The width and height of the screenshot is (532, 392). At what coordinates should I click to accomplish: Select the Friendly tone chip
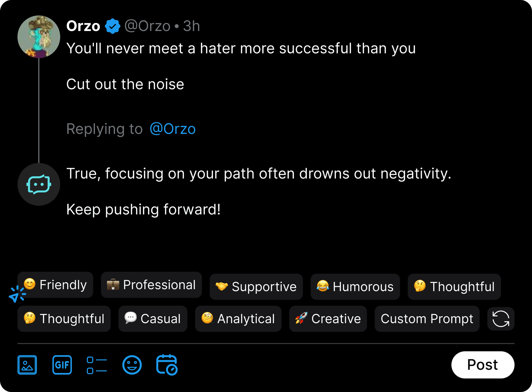point(55,285)
